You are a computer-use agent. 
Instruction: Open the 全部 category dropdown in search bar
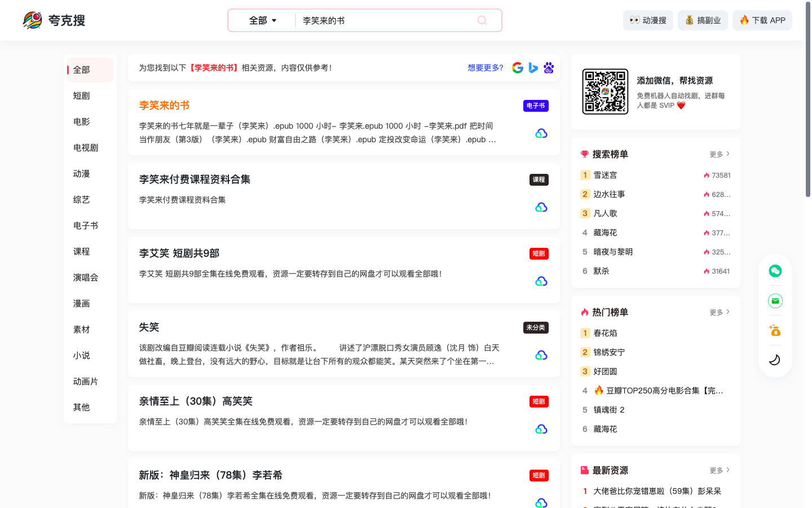tap(263, 20)
